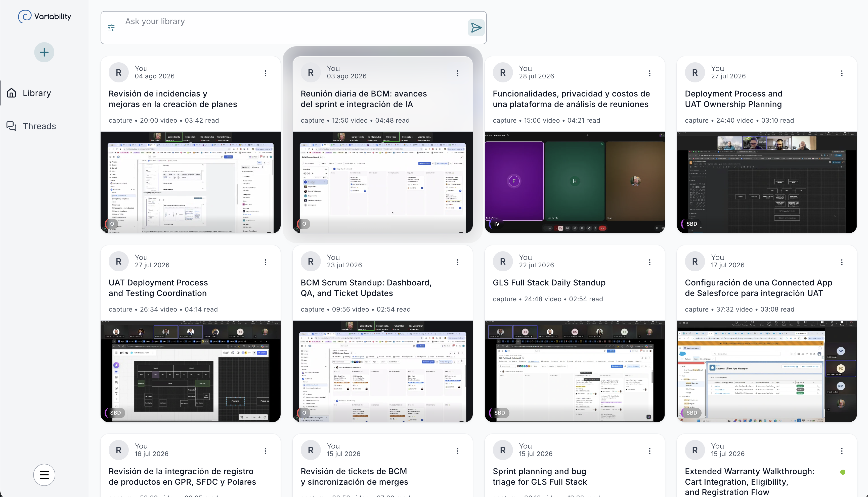The height and width of the screenshot is (497, 868).
Task: Click the Variability logo
Action: tap(45, 16)
